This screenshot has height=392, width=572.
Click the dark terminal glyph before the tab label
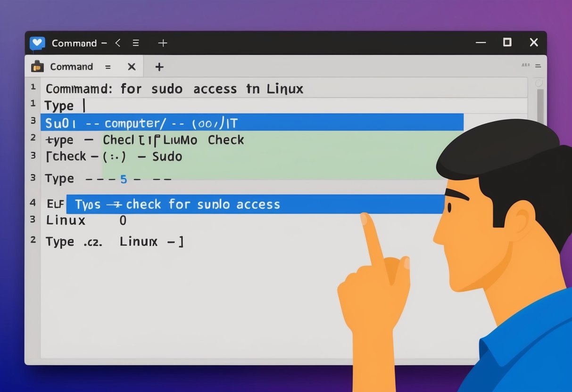pyautogui.click(x=38, y=66)
